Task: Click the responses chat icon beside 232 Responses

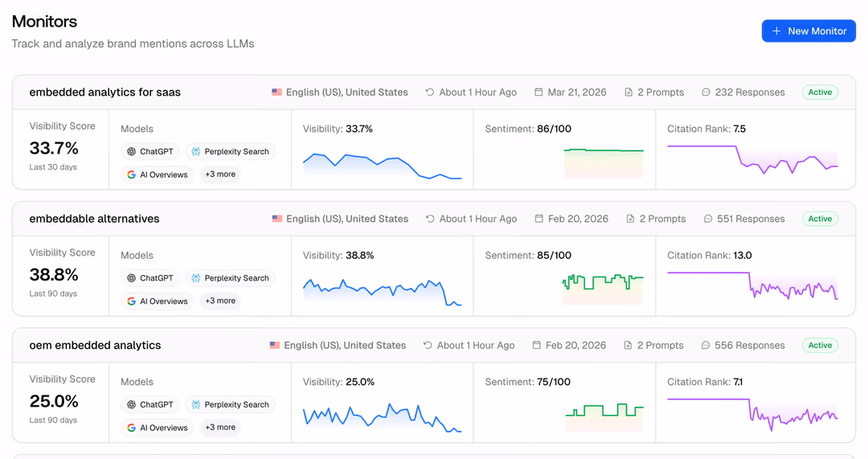Action: coord(706,92)
